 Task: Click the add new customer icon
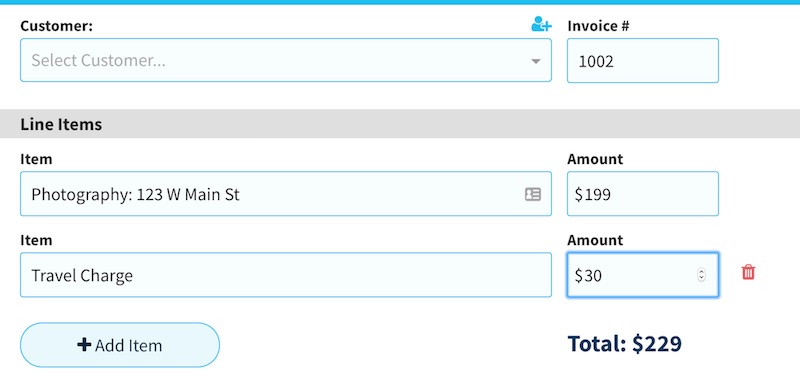click(x=541, y=24)
